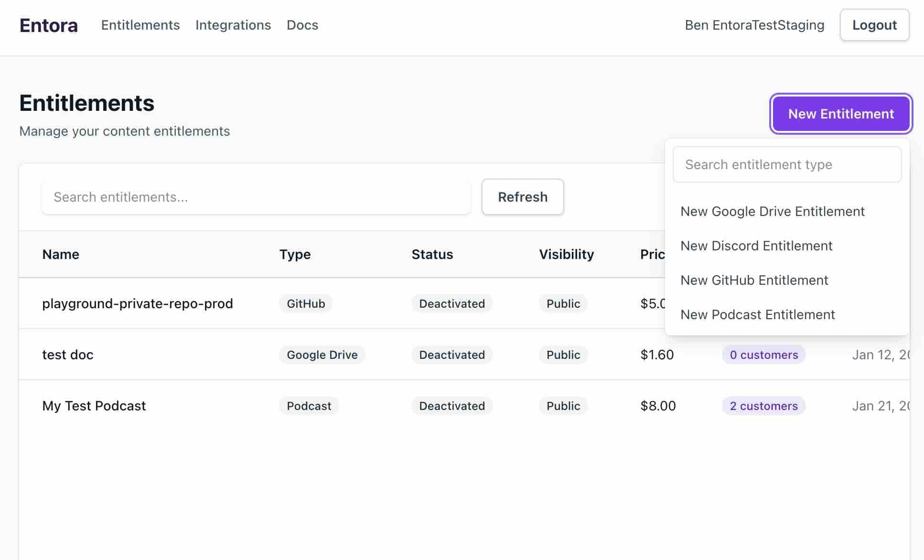Screen dimensions: 924x560
Task: Click the 2 customers badge for My Test Podcast
Action: [x=763, y=406]
